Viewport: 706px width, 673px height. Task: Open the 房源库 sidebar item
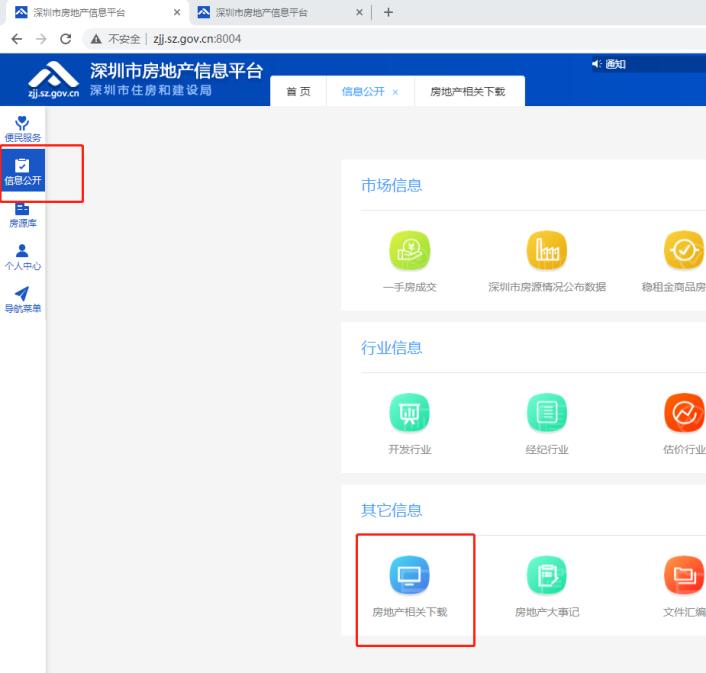[23, 215]
